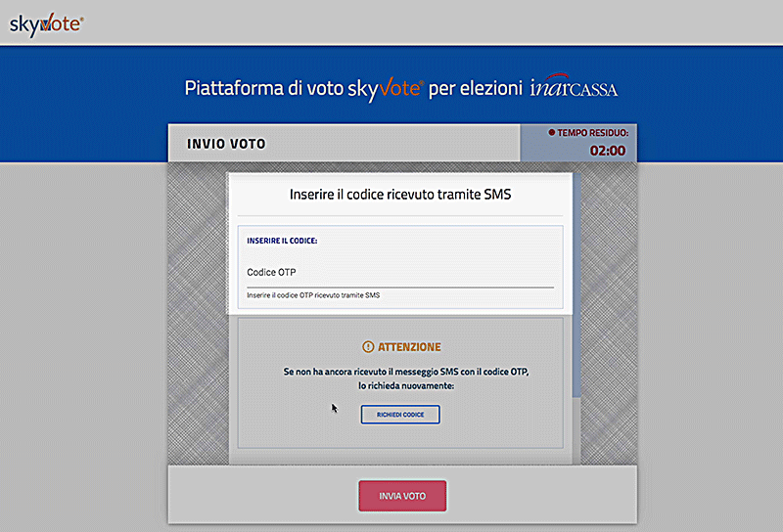783x532 pixels.
Task: Click the orange warning icon beside Attenzione
Action: (x=368, y=346)
